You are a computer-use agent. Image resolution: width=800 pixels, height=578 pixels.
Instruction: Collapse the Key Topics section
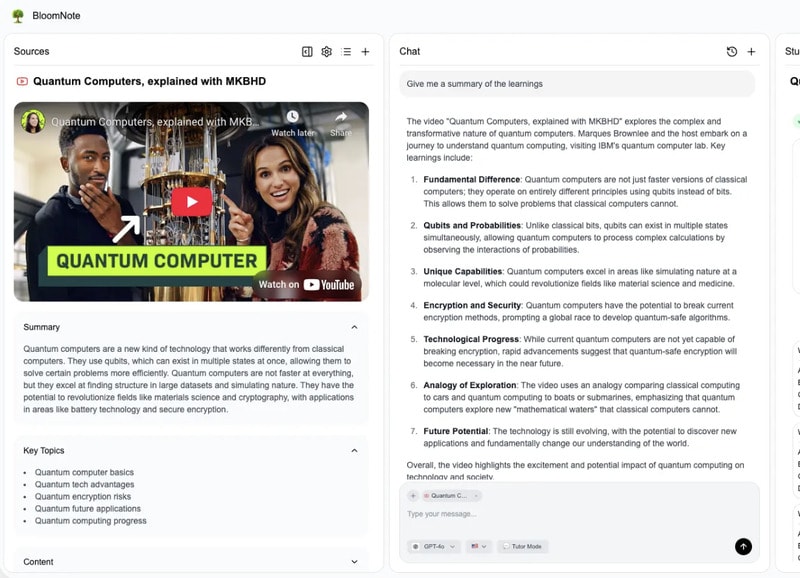(354, 451)
